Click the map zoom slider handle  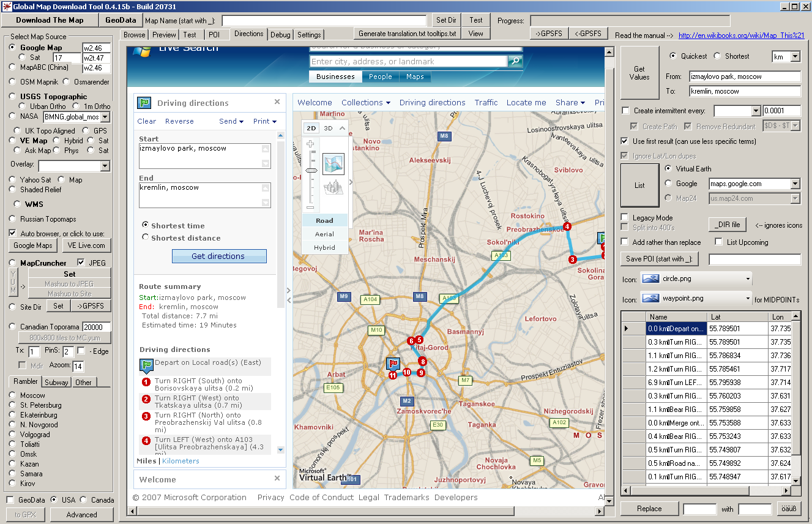(x=311, y=170)
